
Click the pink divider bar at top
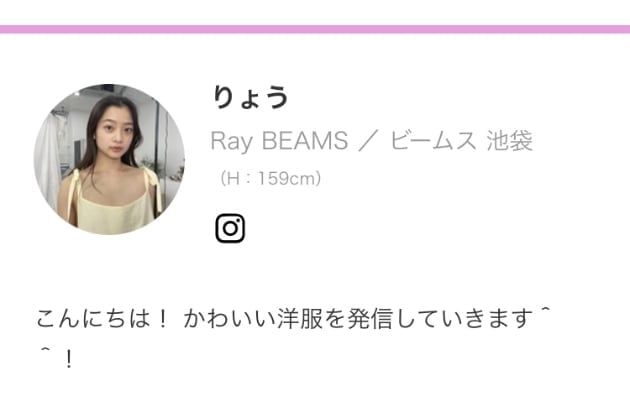[x=315, y=29]
